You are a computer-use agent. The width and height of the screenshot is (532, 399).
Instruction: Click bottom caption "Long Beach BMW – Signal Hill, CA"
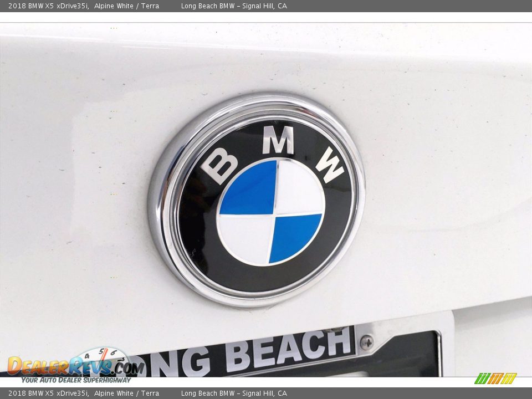tap(234, 393)
